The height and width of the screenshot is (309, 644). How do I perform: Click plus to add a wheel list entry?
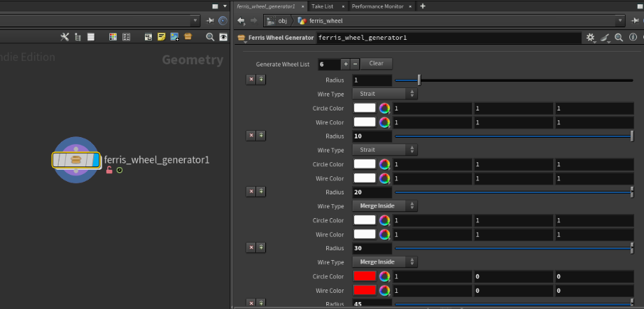click(345, 64)
